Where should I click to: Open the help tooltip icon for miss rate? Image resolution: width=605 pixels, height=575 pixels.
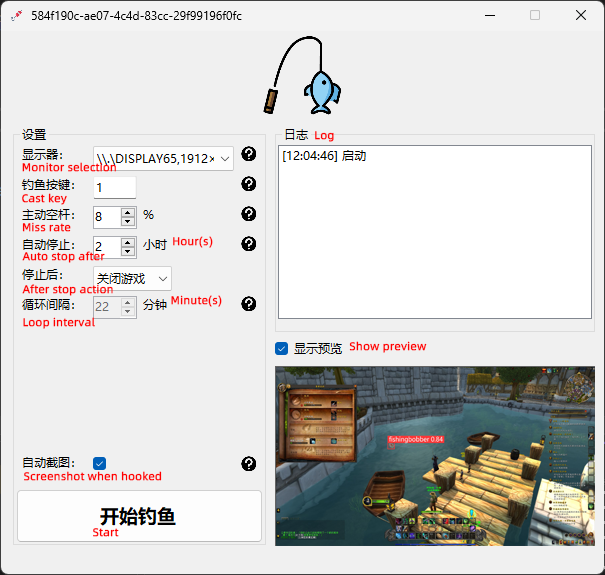pos(249,214)
